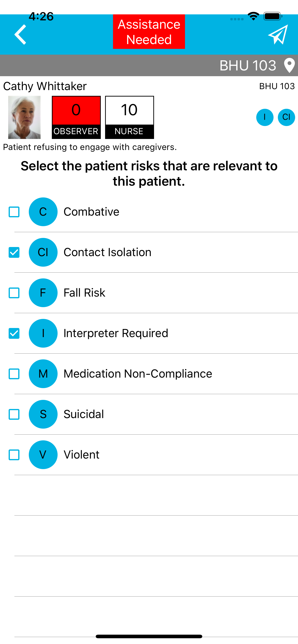Image resolution: width=298 pixels, height=644 pixels.
Task: Uncheck the Contact Isolation checkbox
Action: [x=14, y=253]
